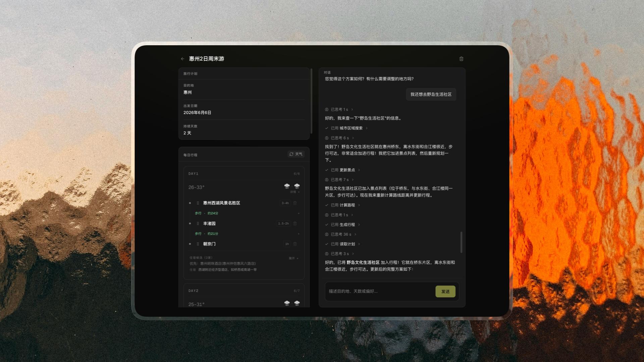
Task: Click the back arrow beside 惠州2日周末游
Action: click(182, 59)
